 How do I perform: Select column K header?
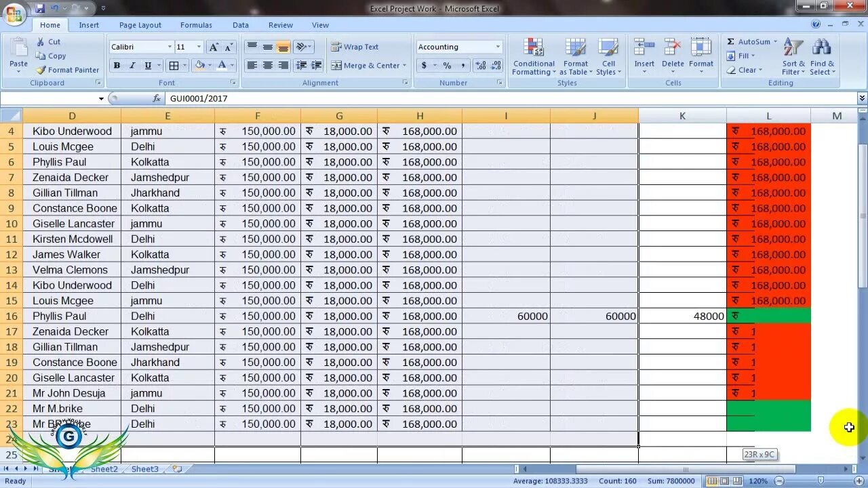(x=682, y=116)
